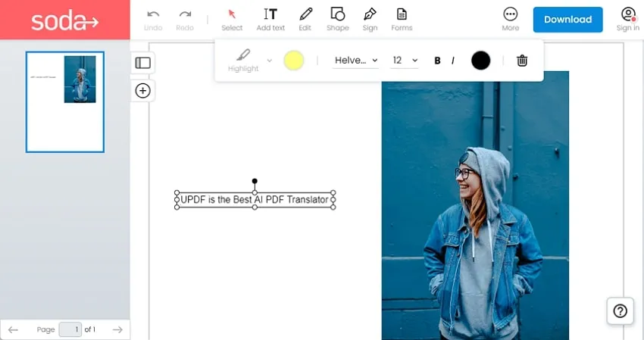Choose the Add text tool
The image size is (644, 340).
coord(270,20)
